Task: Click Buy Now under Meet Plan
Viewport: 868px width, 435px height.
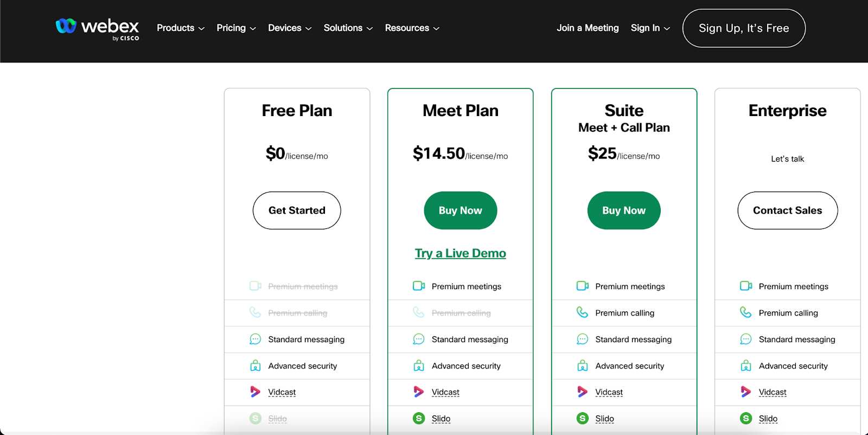Action: tap(461, 210)
